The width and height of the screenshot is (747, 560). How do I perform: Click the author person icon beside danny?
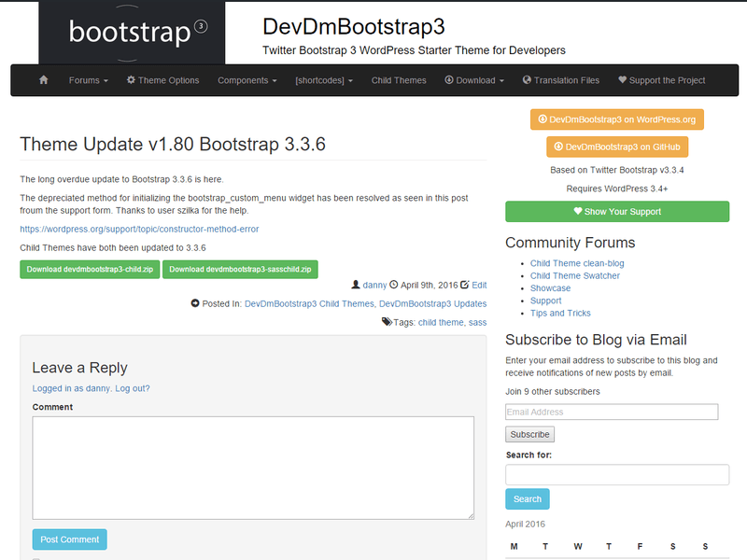coord(356,285)
